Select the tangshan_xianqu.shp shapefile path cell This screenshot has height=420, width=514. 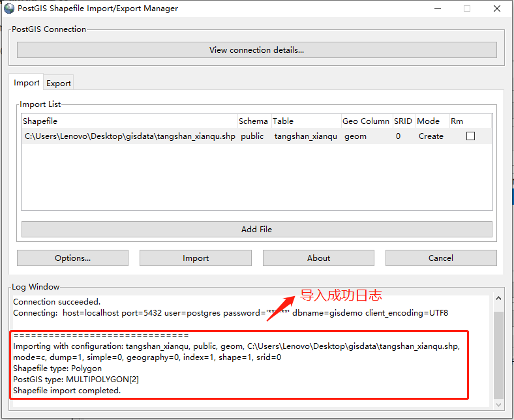tap(130, 136)
